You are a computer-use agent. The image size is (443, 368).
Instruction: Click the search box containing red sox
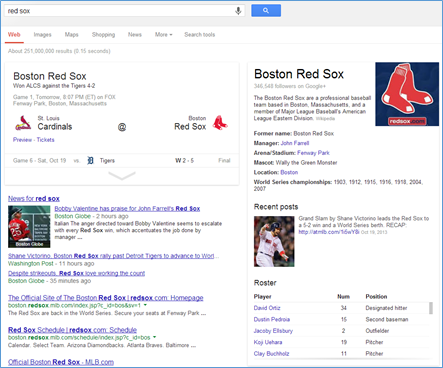(124, 11)
